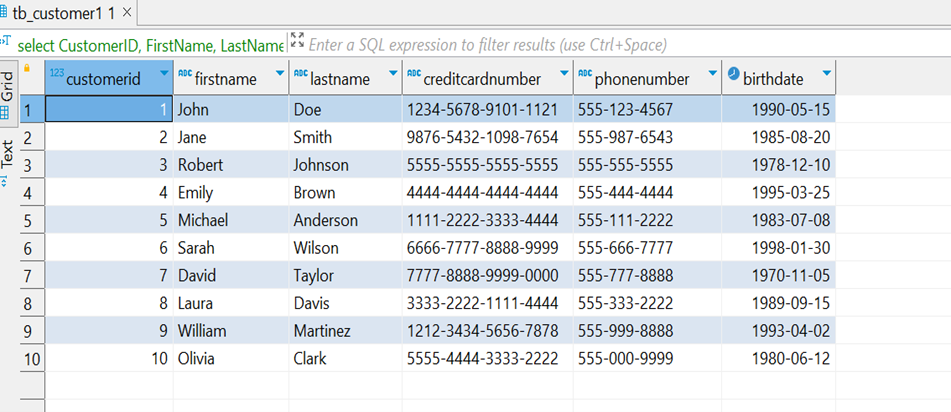Viewport: 951px width, 412px height.
Task: Open the lastname column dropdown arrow
Action: pos(390,76)
